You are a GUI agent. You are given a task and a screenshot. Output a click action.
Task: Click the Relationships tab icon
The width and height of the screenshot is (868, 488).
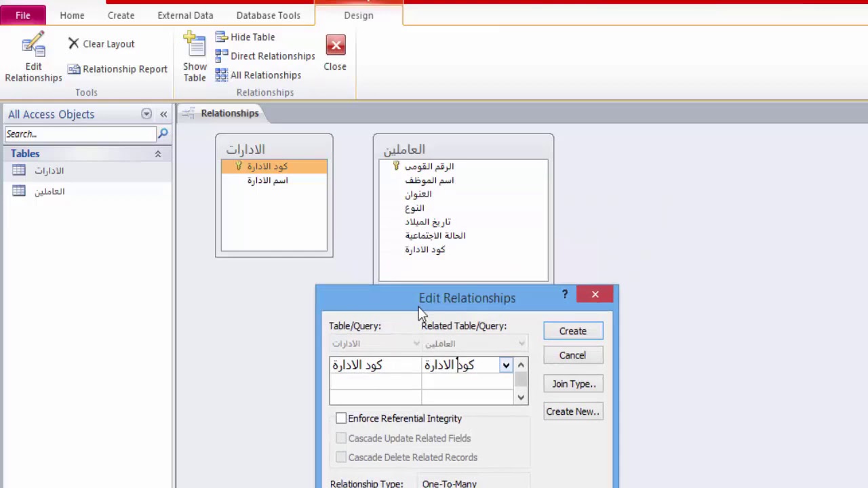click(x=189, y=113)
